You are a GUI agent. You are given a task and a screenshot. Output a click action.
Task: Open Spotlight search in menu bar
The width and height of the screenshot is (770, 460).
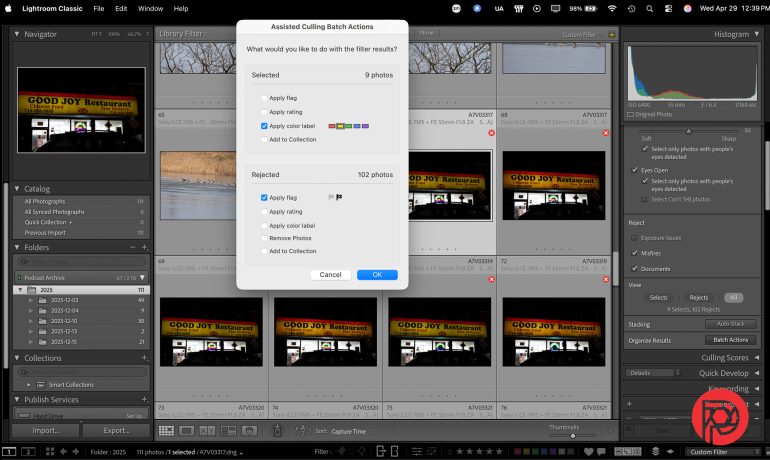[x=650, y=8]
